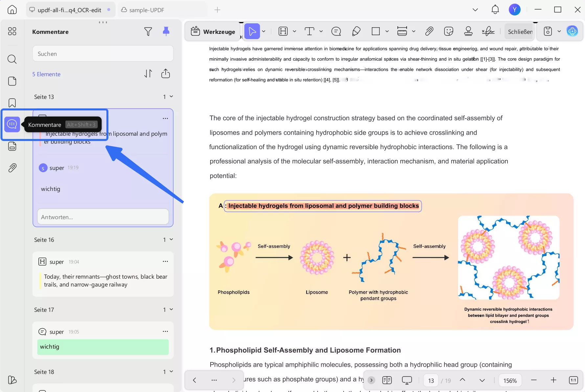This screenshot has height=392, width=585.
Task: Toggle the pin on the Kommentare panel
Action: coord(166,32)
